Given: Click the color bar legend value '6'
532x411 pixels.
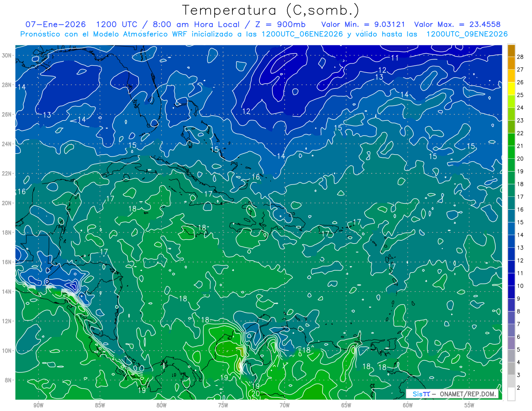Looking at the screenshot, I should tap(518, 337).
